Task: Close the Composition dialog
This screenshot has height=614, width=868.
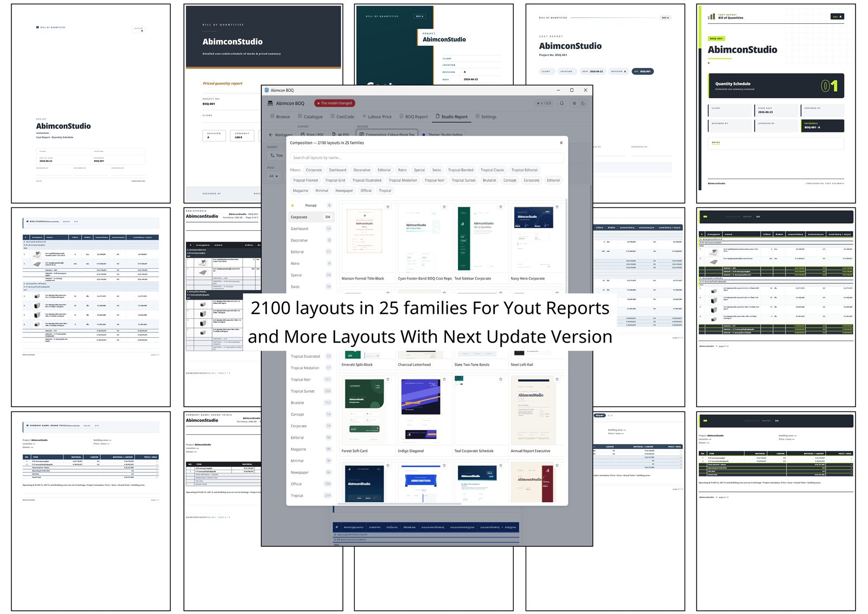Action: (x=561, y=143)
